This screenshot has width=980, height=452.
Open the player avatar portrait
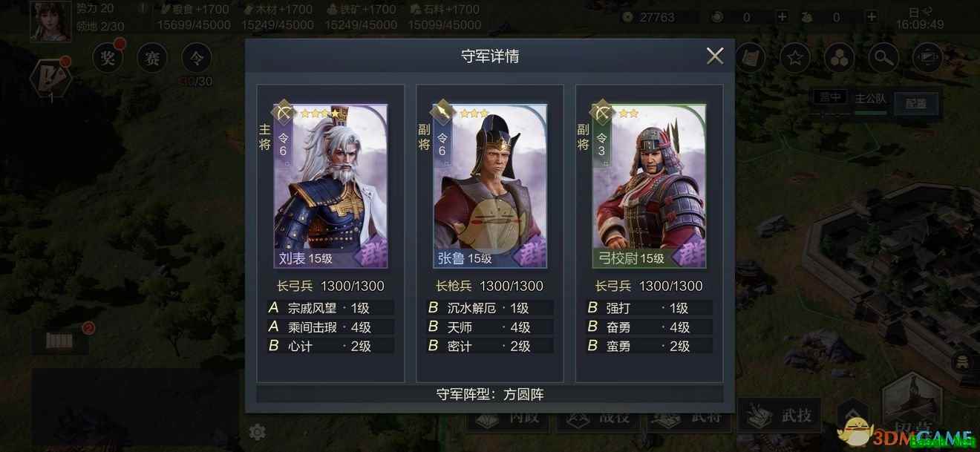pos(50,21)
